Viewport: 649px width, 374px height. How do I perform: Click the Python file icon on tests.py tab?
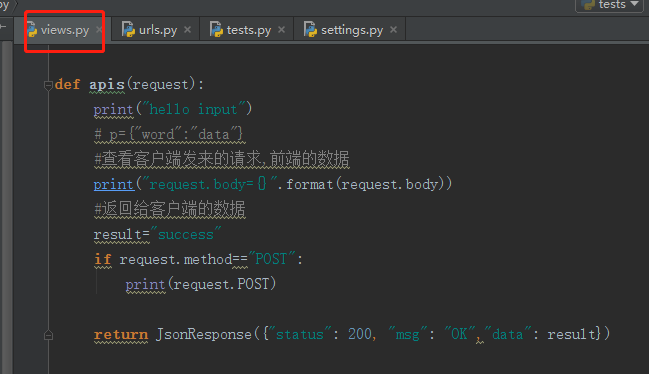tap(216, 29)
